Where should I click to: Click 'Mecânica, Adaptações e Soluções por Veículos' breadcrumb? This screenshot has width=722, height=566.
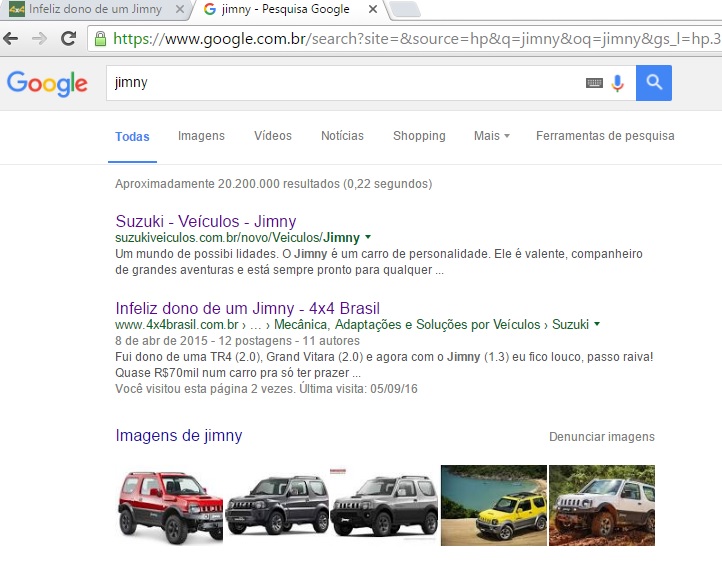(x=407, y=325)
